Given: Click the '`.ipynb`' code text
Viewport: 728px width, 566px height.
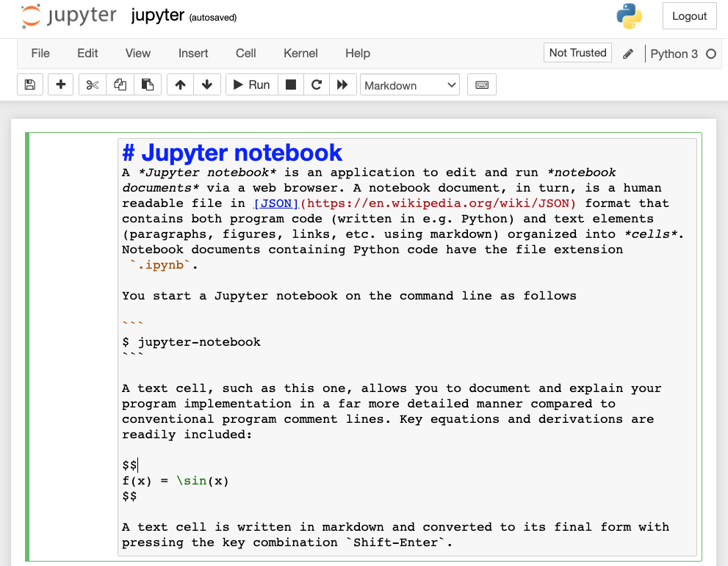Looking at the screenshot, I should coord(160,265).
